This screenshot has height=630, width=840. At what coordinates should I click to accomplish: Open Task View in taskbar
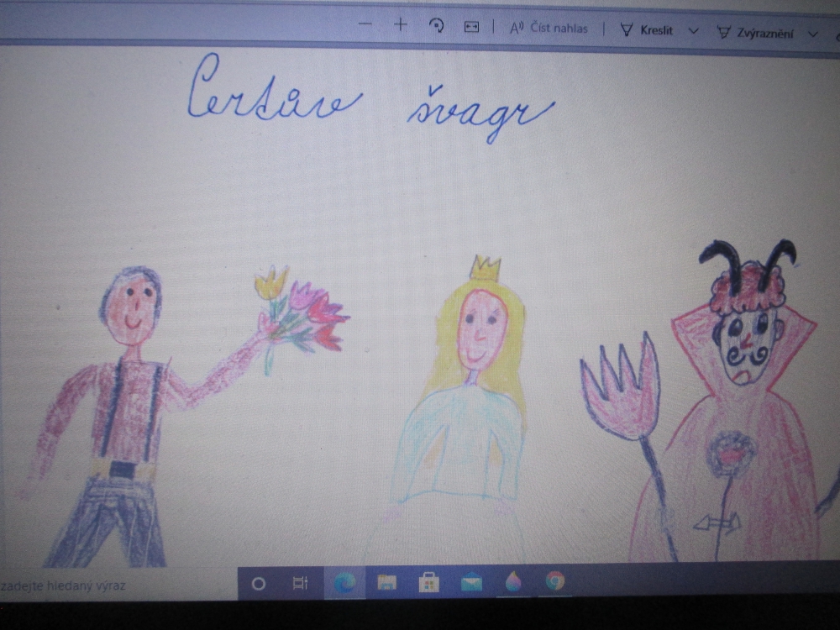point(301,583)
